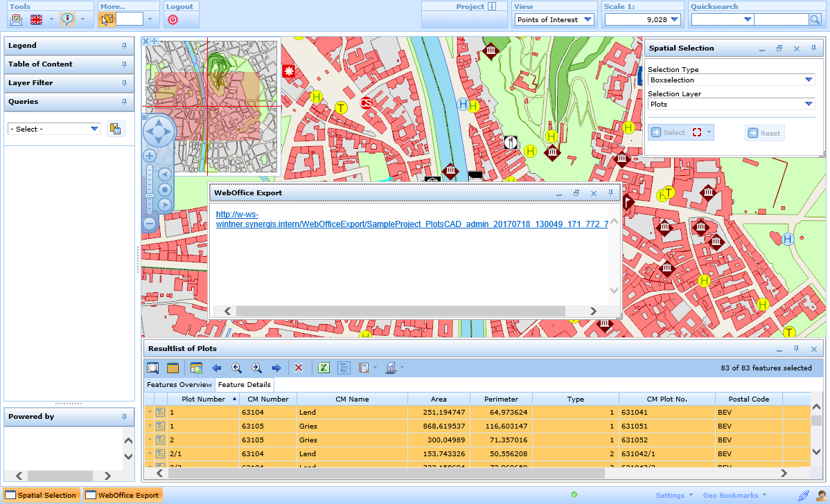Open the Excel export for the result list
This screenshot has height=504, width=830.
click(324, 368)
